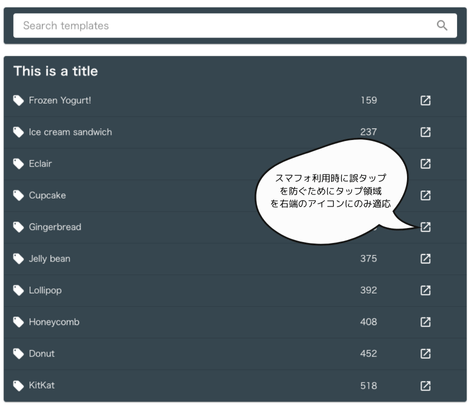This screenshot has width=472, height=406.
Task: Open the Ice cream sandwich launch icon
Action: (425, 132)
